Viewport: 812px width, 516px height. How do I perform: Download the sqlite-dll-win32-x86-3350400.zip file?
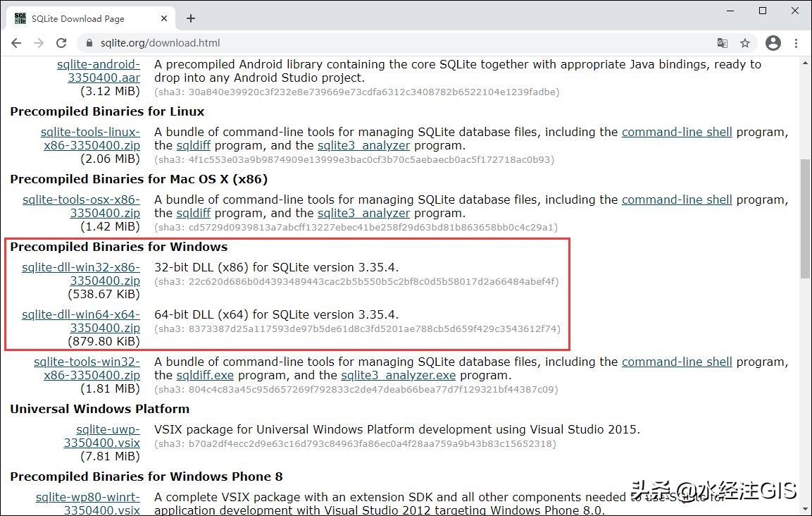click(81, 274)
